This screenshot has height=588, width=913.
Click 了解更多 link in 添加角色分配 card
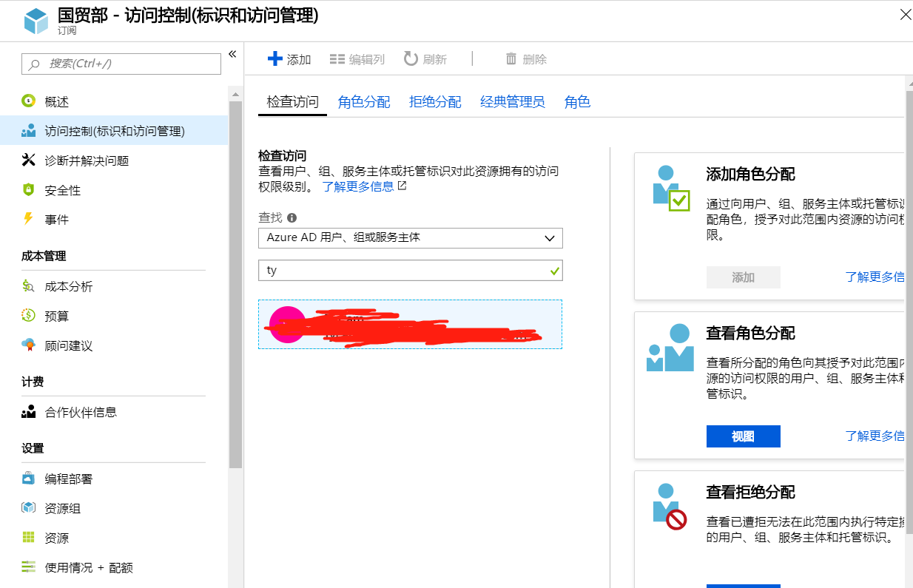click(x=875, y=277)
